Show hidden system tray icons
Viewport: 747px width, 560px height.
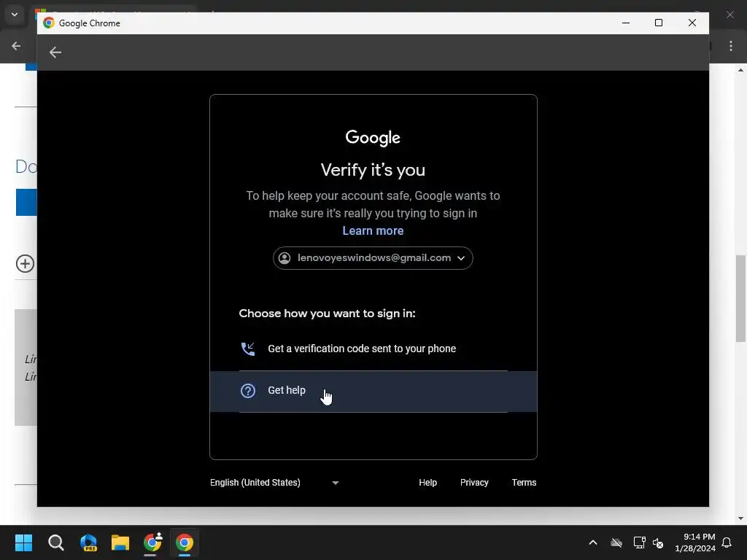pos(593,542)
